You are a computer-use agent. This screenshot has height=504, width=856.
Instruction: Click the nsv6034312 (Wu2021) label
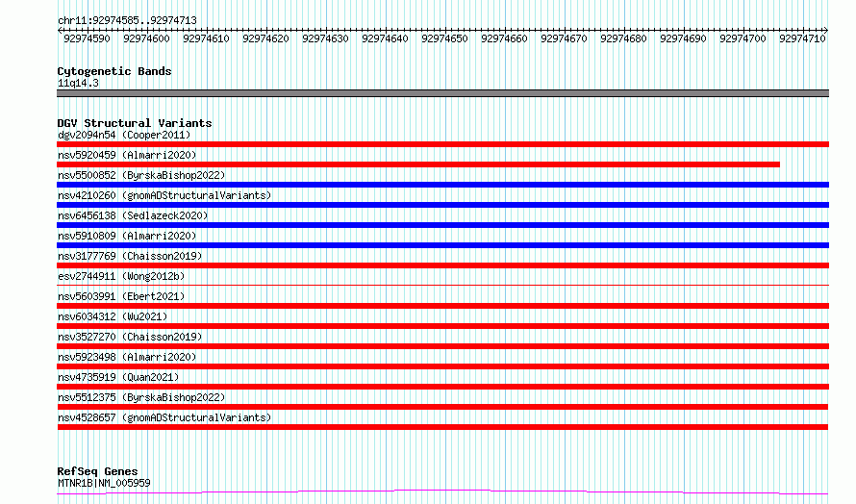[x=113, y=316]
